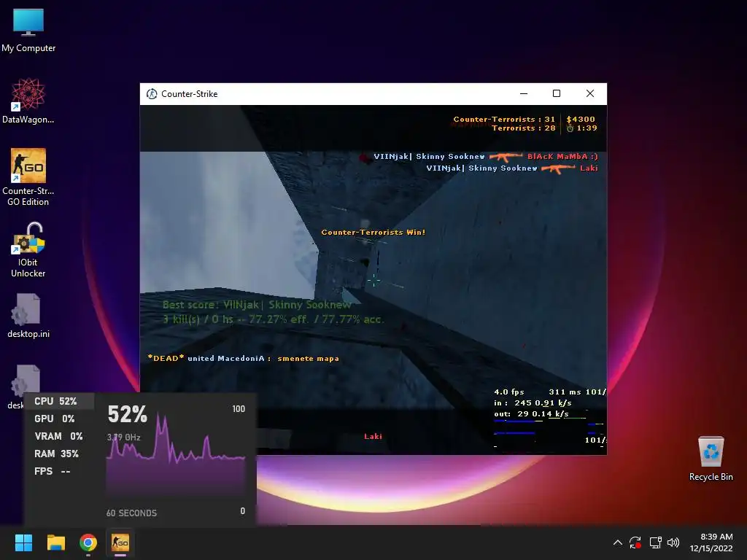Viewport: 747px width, 560px height.
Task: Select the GPU 0% performance tab
Action: (x=59, y=419)
